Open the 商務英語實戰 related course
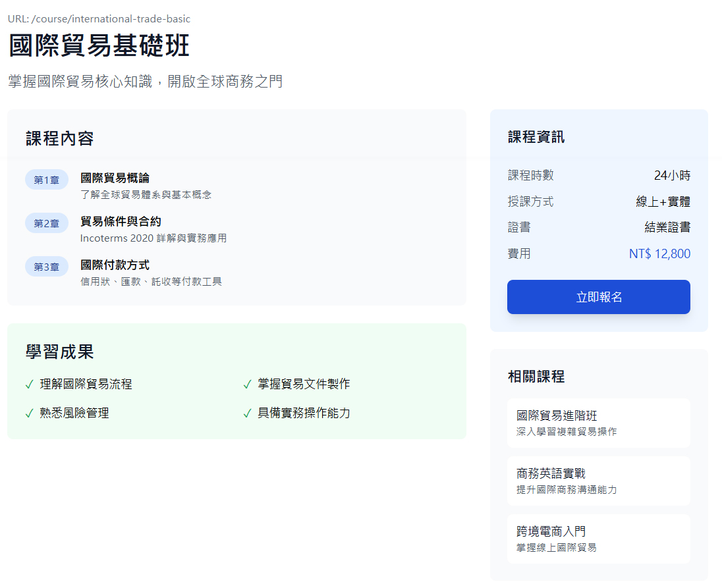 click(598, 481)
